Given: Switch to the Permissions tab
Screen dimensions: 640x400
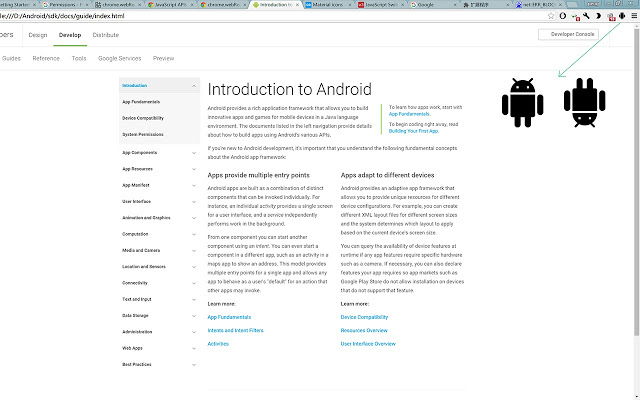Looking at the screenshot, I should pos(63,5).
